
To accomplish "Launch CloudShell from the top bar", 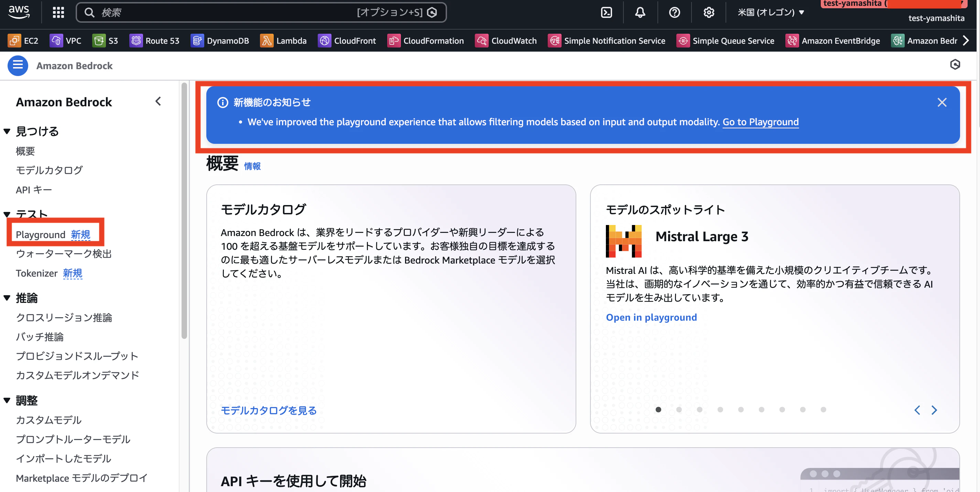I will (x=607, y=12).
